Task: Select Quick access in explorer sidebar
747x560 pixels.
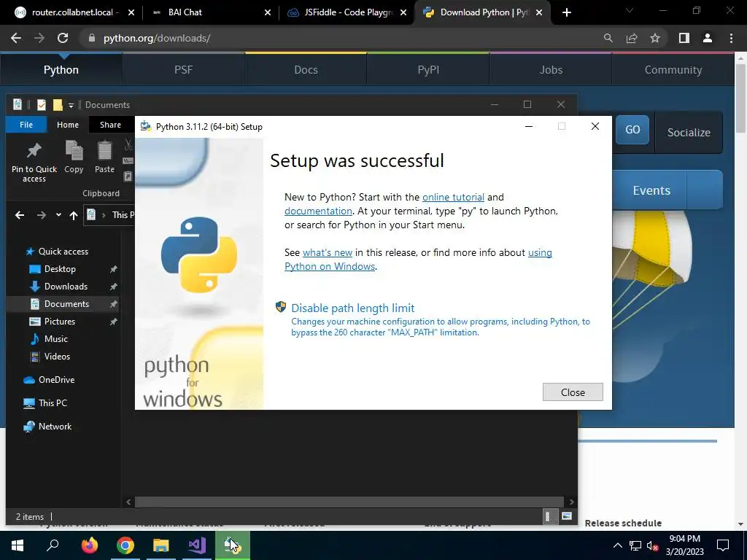Action: click(63, 252)
